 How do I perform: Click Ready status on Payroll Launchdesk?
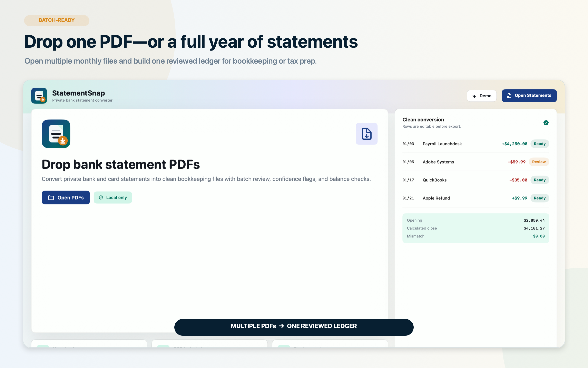point(539,144)
